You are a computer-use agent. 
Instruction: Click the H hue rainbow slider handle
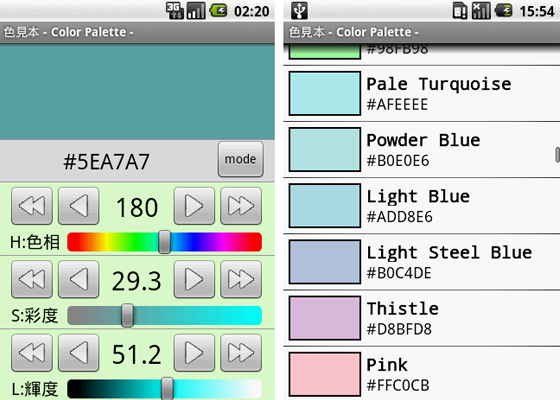[164, 242]
